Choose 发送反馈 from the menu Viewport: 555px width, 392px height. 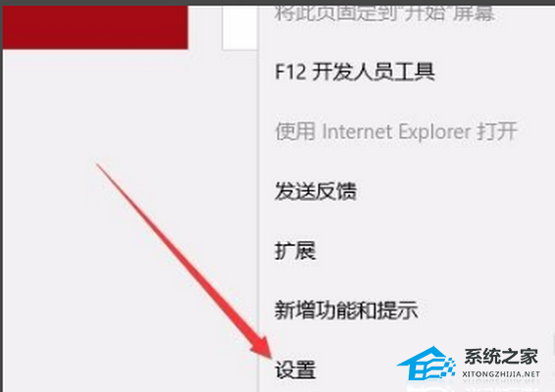click(316, 191)
